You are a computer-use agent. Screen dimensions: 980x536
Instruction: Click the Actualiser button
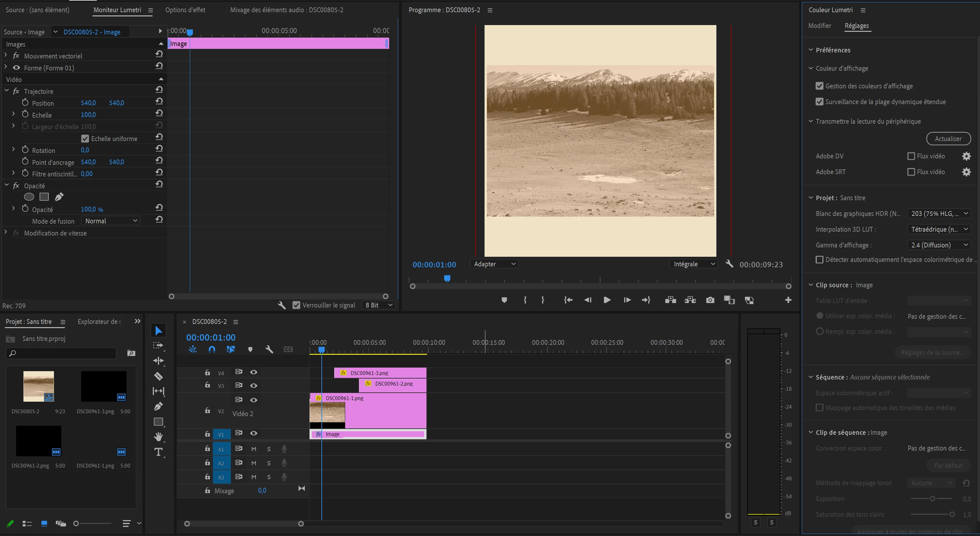click(948, 138)
